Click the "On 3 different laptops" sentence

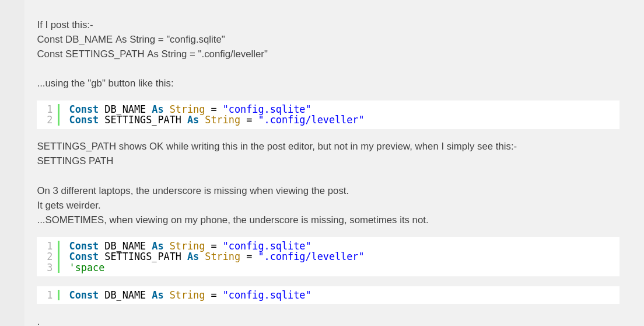pos(192,190)
